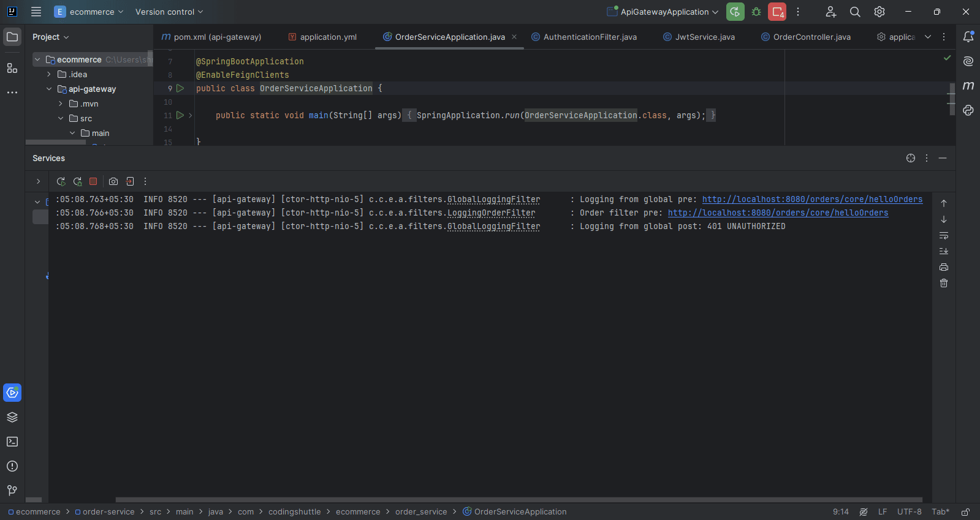Hide the Services panel

point(943,158)
